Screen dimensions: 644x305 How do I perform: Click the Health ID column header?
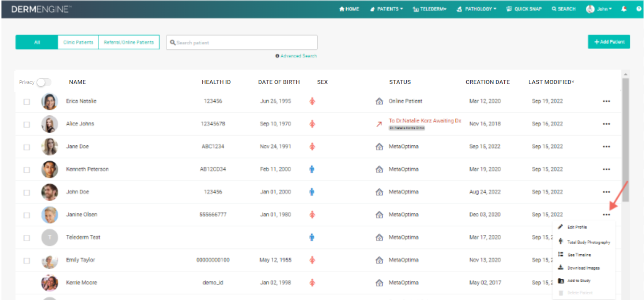click(216, 82)
